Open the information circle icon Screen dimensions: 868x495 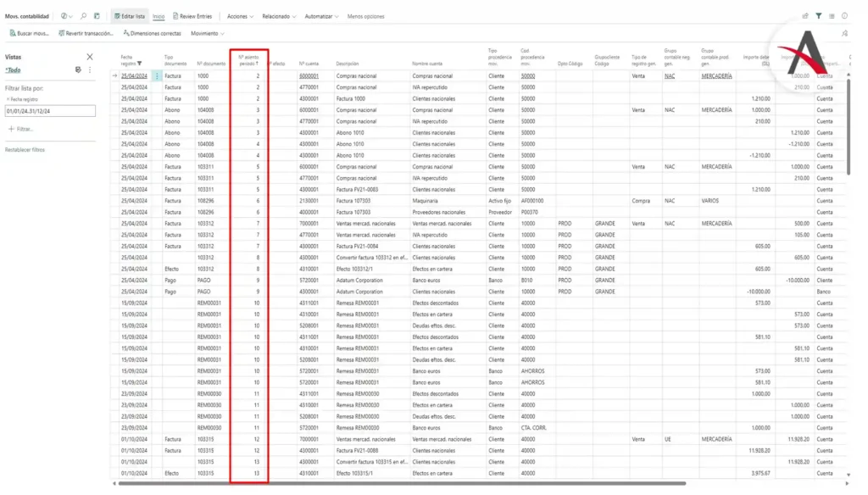tap(844, 16)
